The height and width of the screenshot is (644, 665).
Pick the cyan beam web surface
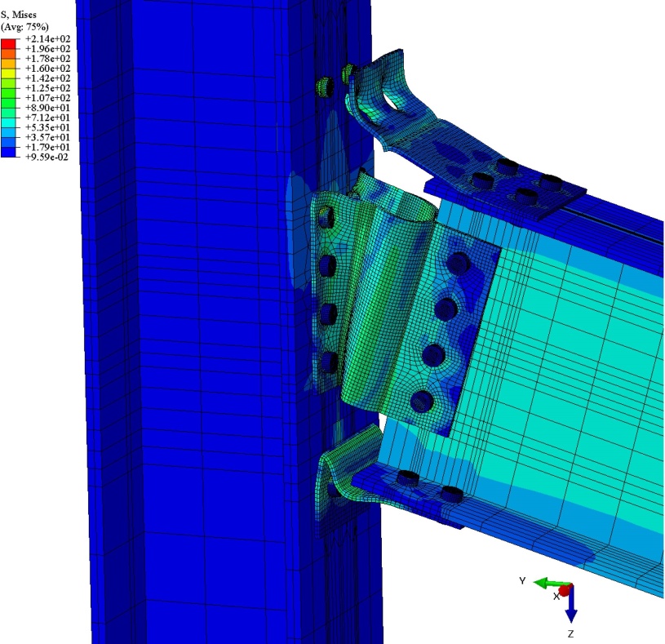(555, 343)
